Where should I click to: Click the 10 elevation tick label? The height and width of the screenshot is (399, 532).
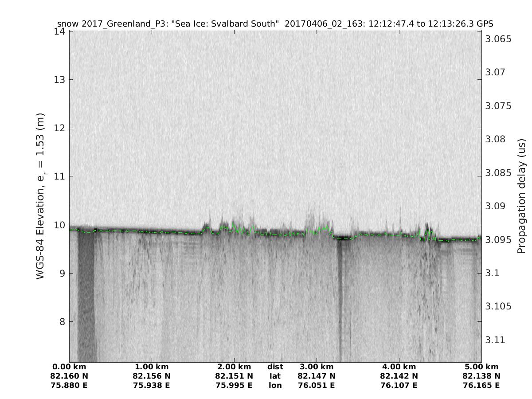[60, 225]
